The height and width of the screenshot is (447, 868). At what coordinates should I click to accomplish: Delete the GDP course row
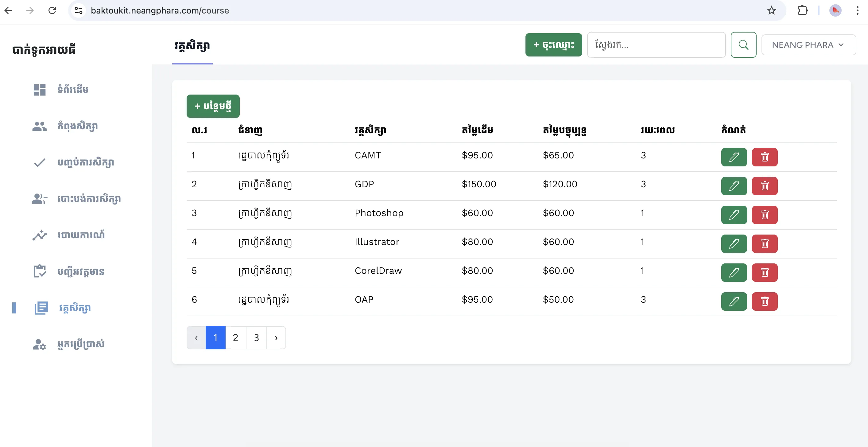click(764, 186)
